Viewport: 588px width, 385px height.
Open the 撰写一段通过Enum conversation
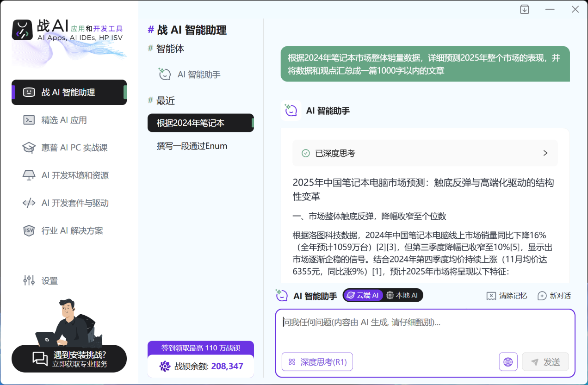click(x=192, y=146)
